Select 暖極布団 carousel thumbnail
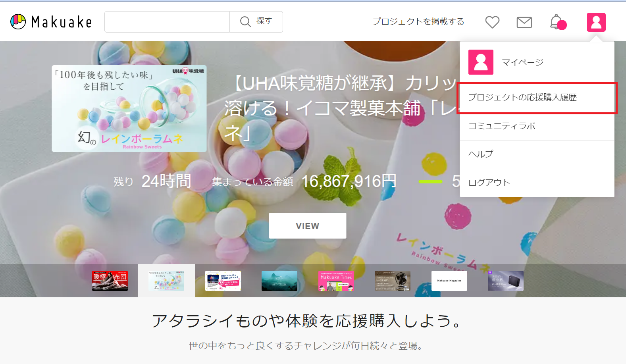 coord(110,281)
